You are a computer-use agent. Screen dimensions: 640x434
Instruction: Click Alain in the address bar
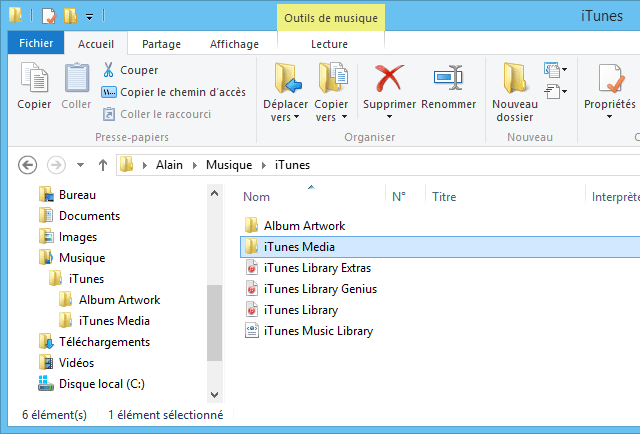click(x=169, y=165)
